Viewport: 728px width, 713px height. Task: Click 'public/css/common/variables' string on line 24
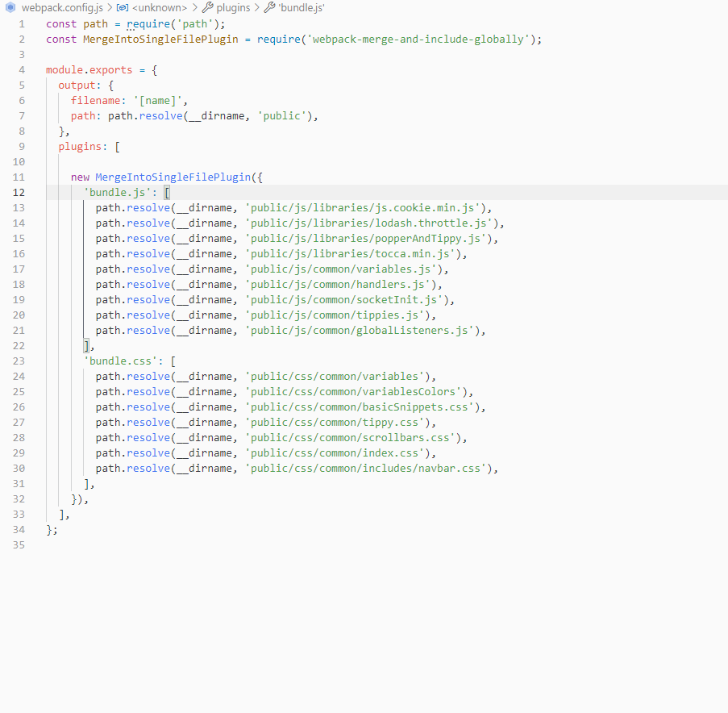pos(335,377)
